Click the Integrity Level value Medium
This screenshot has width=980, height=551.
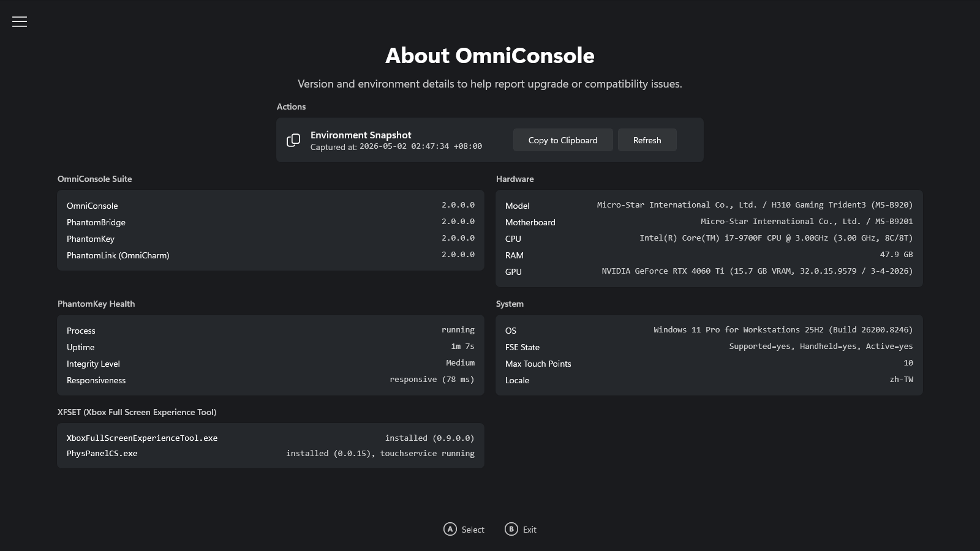tap(460, 363)
